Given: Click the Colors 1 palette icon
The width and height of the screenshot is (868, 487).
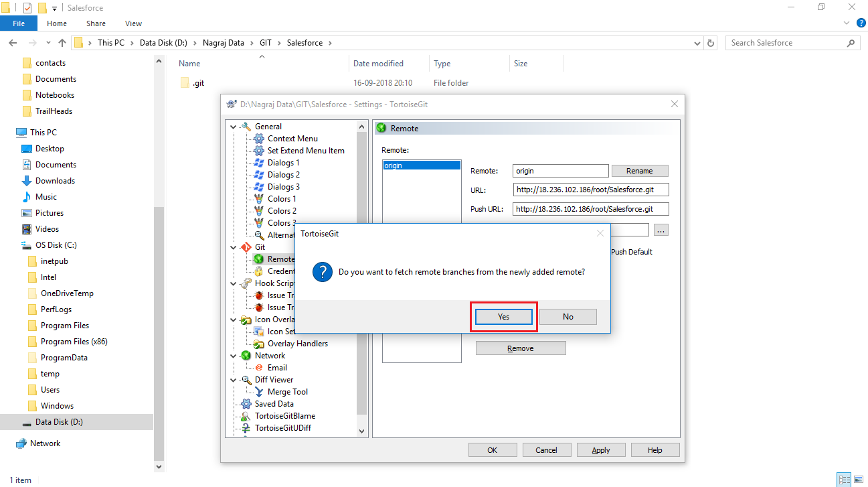Looking at the screenshot, I should [259, 199].
